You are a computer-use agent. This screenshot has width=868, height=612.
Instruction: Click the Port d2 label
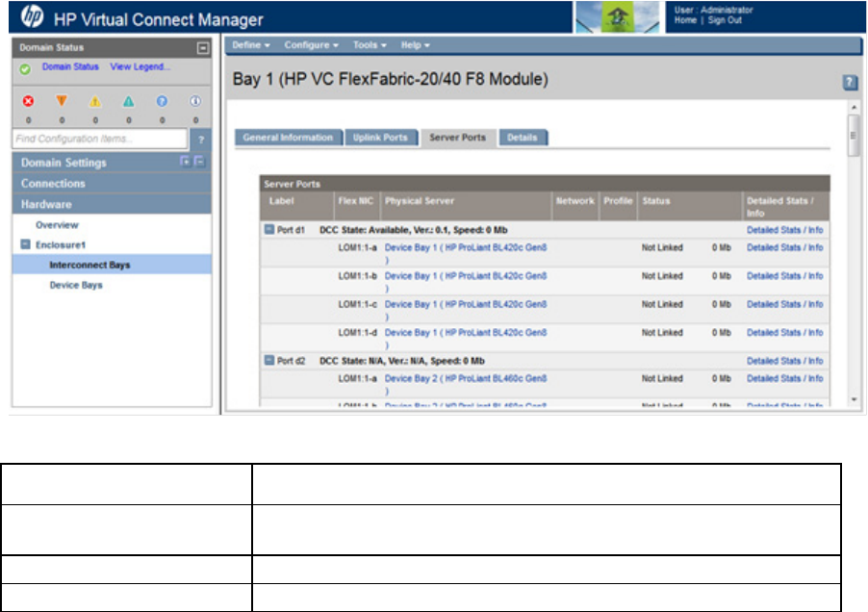point(291,361)
